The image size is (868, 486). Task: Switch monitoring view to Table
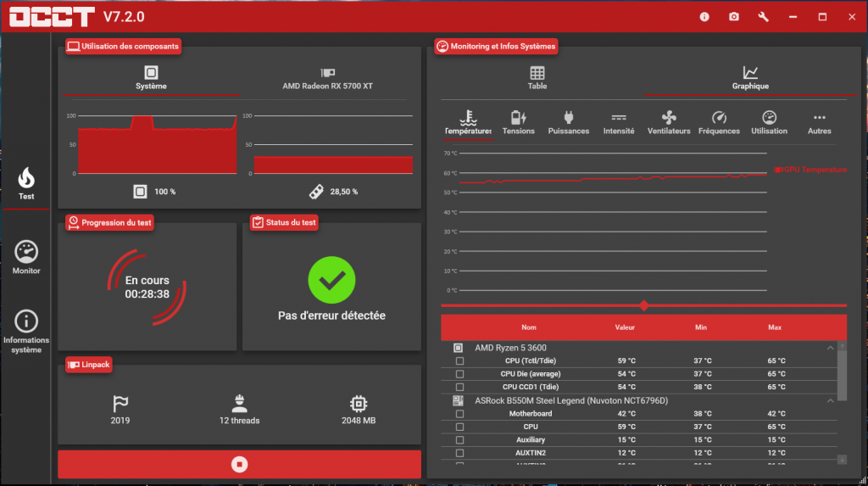click(537, 78)
